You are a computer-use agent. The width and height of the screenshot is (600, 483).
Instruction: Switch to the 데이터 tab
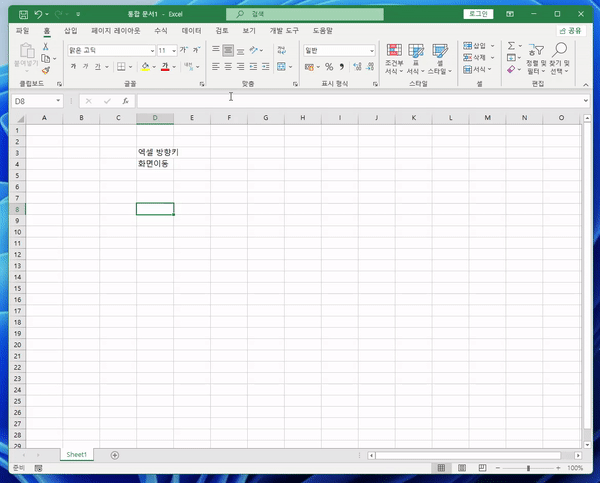191,31
